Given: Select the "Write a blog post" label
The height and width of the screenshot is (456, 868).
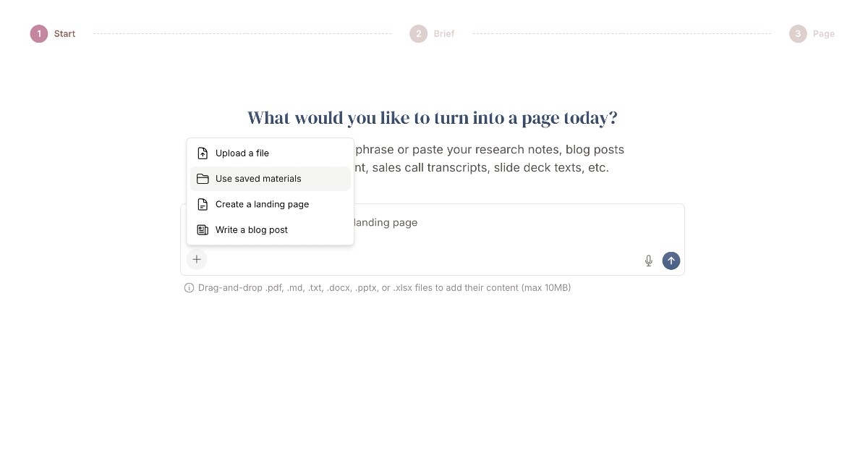Looking at the screenshot, I should (252, 230).
